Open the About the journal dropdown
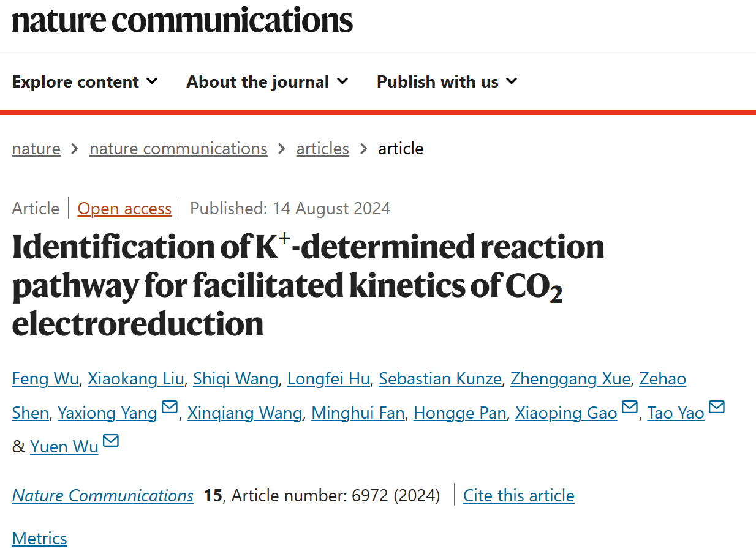Viewport: 756px width, 554px height. tap(268, 81)
